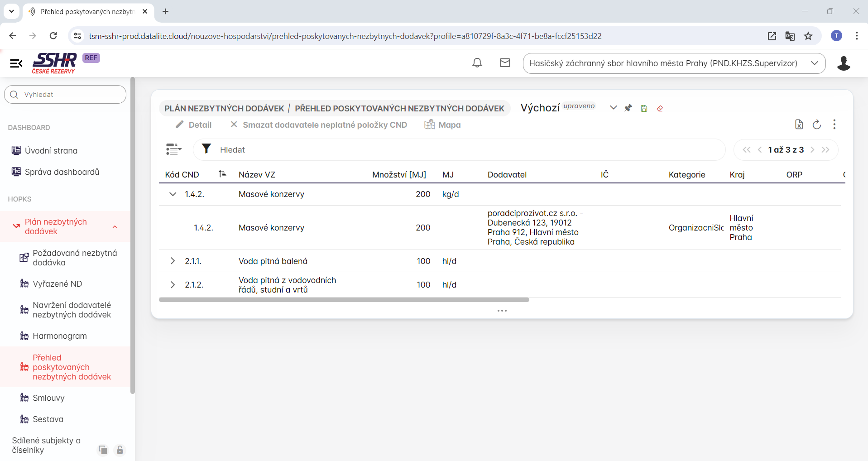Expand row 2.1.1. Voda pitná balená
This screenshot has width=868, height=461.
click(x=173, y=261)
